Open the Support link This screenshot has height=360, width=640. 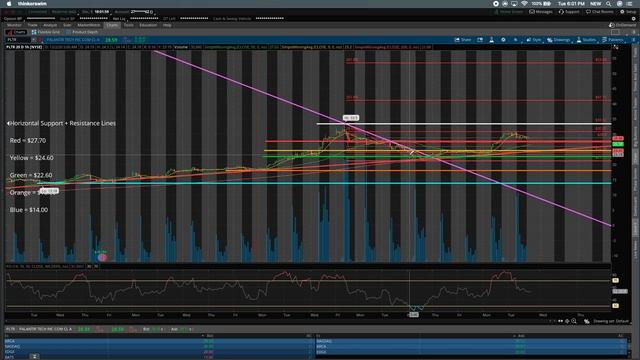click(569, 12)
